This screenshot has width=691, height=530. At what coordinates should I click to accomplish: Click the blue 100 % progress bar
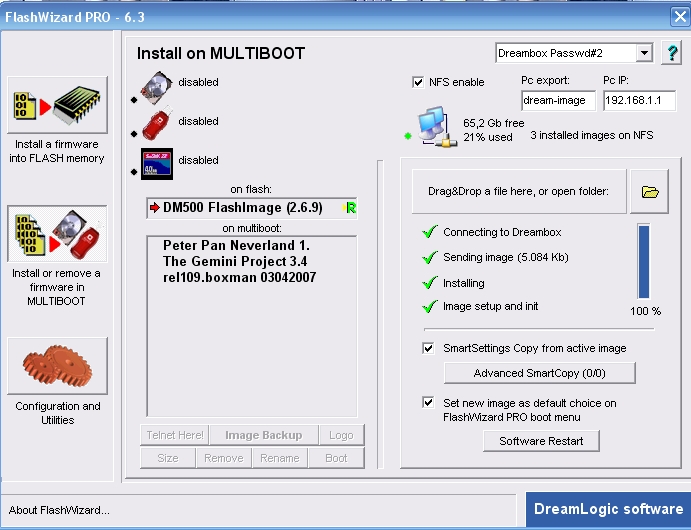(644, 262)
